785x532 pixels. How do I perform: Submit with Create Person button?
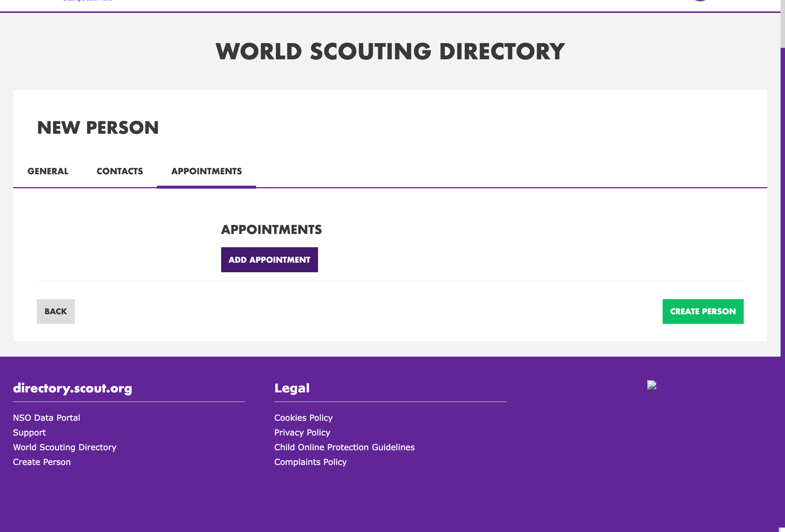point(703,311)
